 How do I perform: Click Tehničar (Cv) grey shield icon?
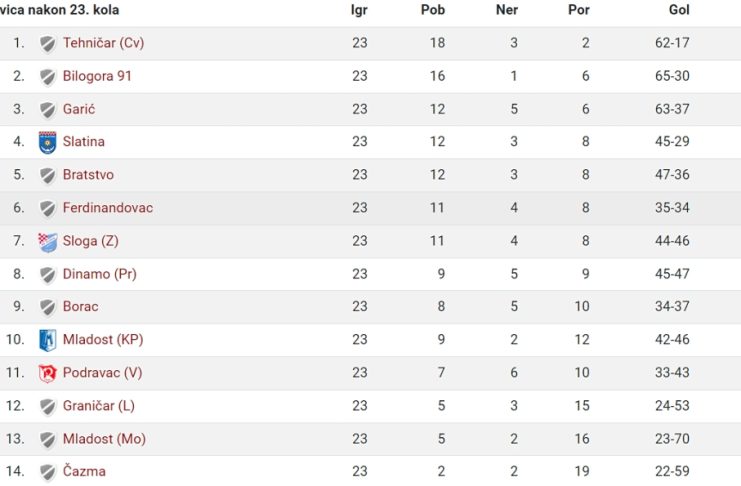coord(47,44)
